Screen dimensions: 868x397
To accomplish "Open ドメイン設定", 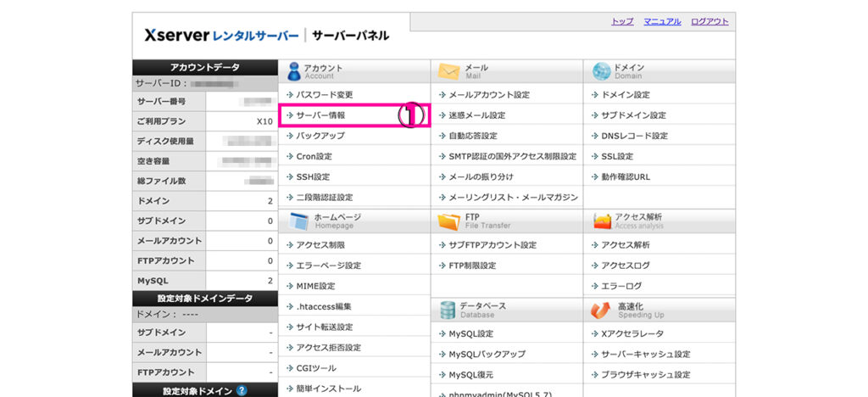I will (626, 95).
